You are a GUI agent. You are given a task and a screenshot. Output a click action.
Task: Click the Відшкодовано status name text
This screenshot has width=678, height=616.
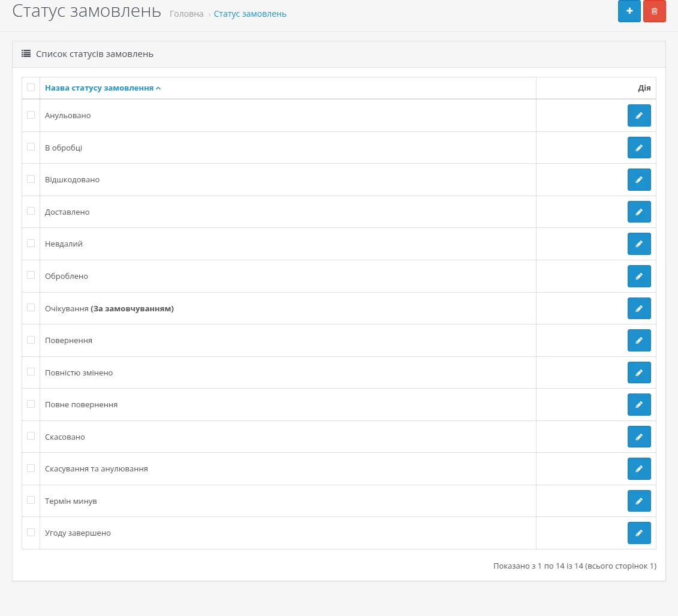coord(72,179)
